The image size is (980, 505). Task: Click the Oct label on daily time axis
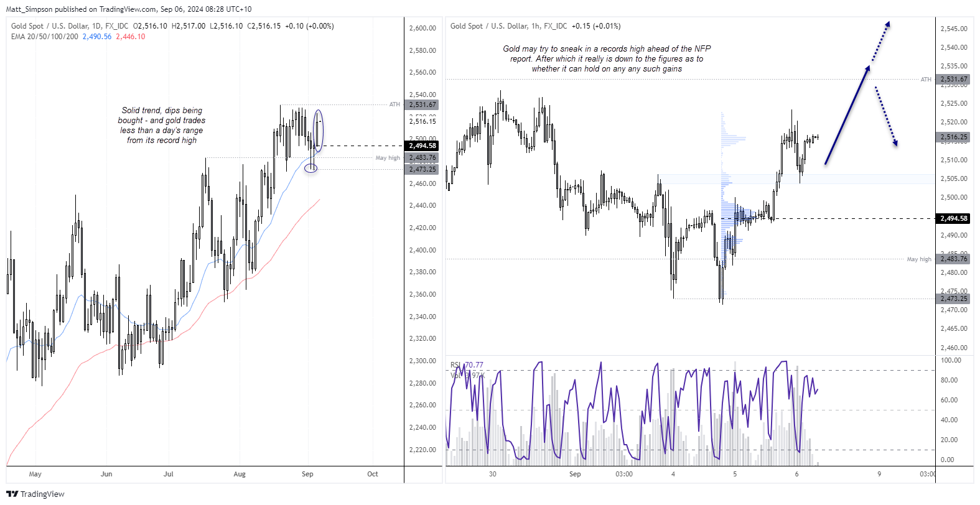pos(373,474)
